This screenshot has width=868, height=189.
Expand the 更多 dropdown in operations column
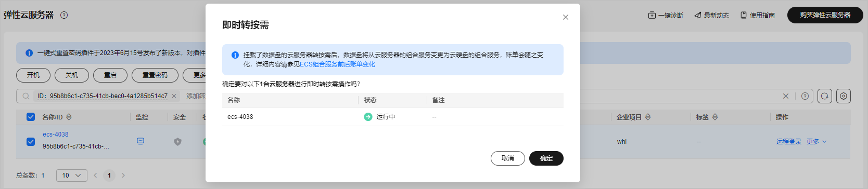tap(816, 141)
